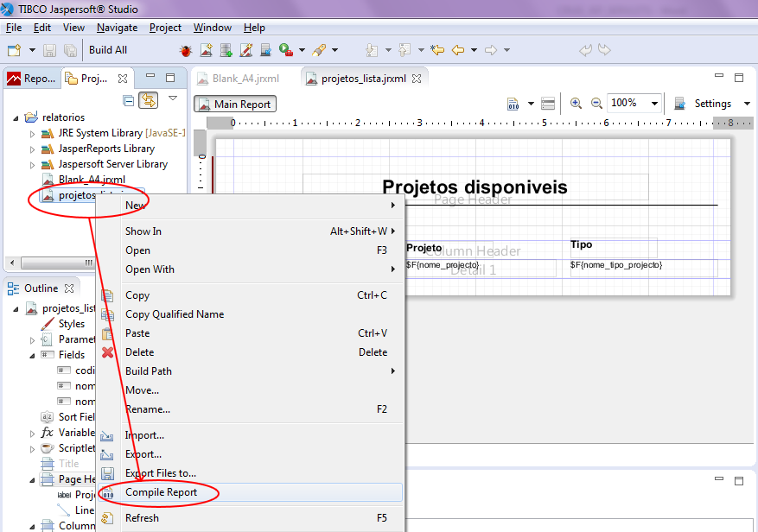The image size is (758, 532).
Task: Open the Build Path submenu
Action: point(251,371)
